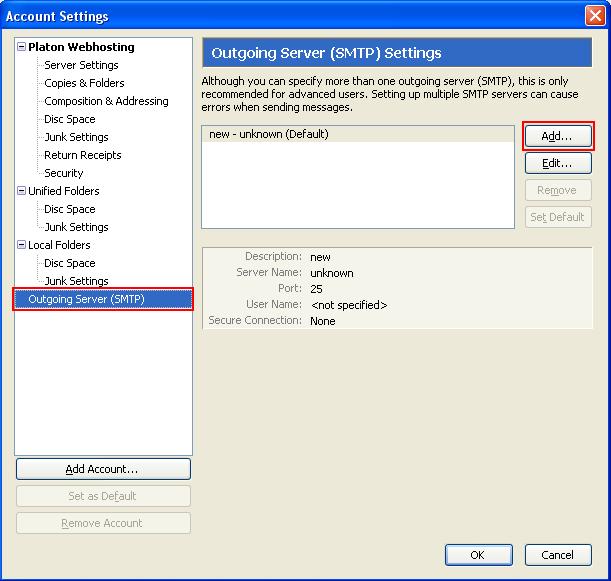Screen dimensions: 611x581
Task: Collapse the Platon Webhosting account tree
Action: [x=22, y=47]
